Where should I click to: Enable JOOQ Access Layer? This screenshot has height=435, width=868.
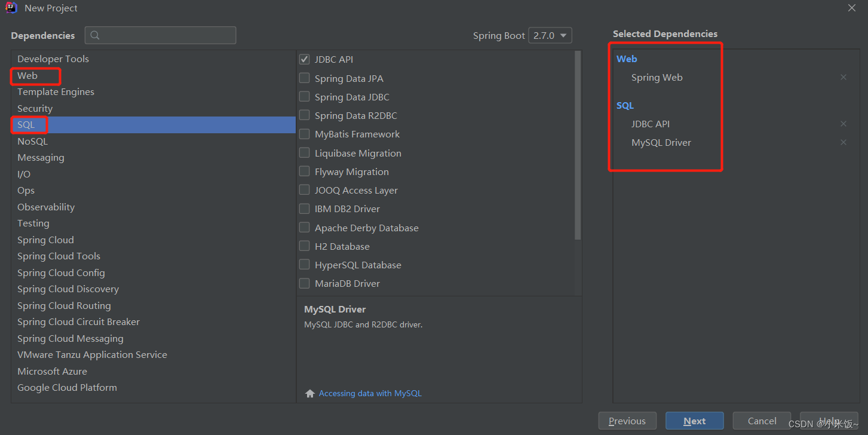(304, 189)
